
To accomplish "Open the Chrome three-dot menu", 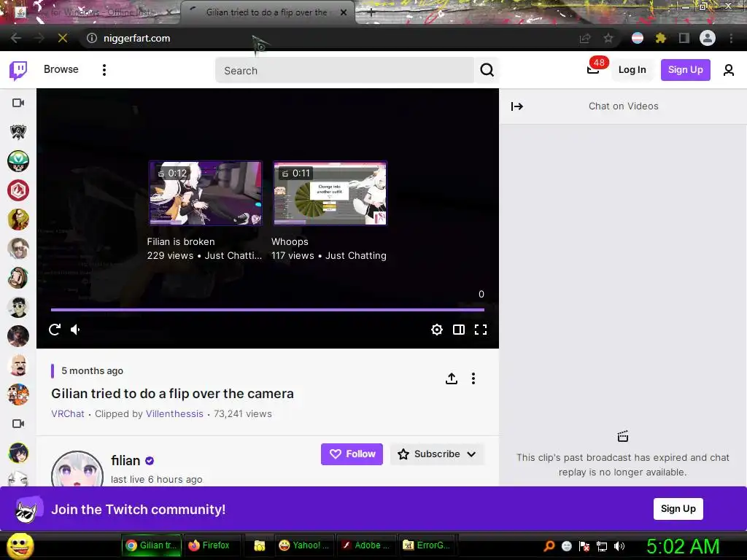I will tap(731, 38).
